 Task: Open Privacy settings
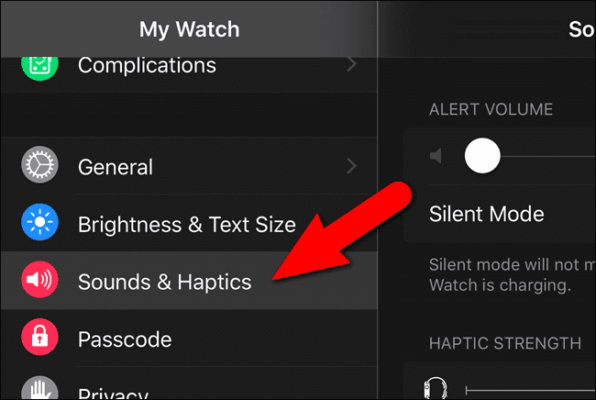pos(189,383)
